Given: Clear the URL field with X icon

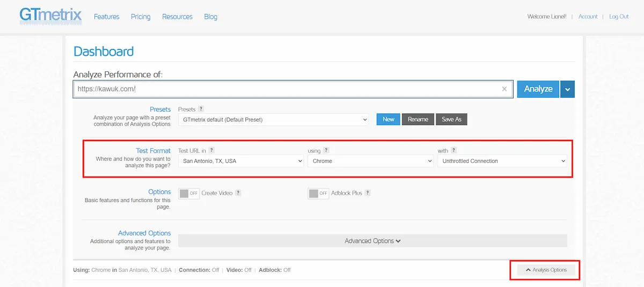Looking at the screenshot, I should tap(504, 89).
